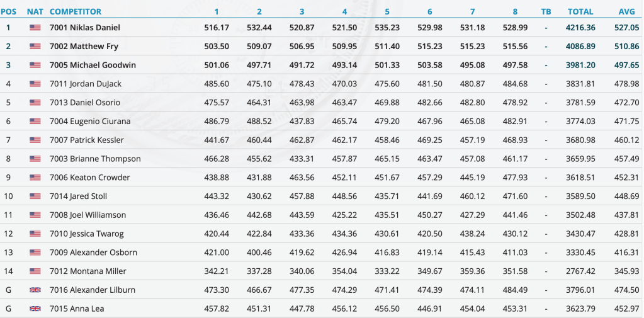Click the US flag next to Montana Miller
644x318 pixels.
35,271
